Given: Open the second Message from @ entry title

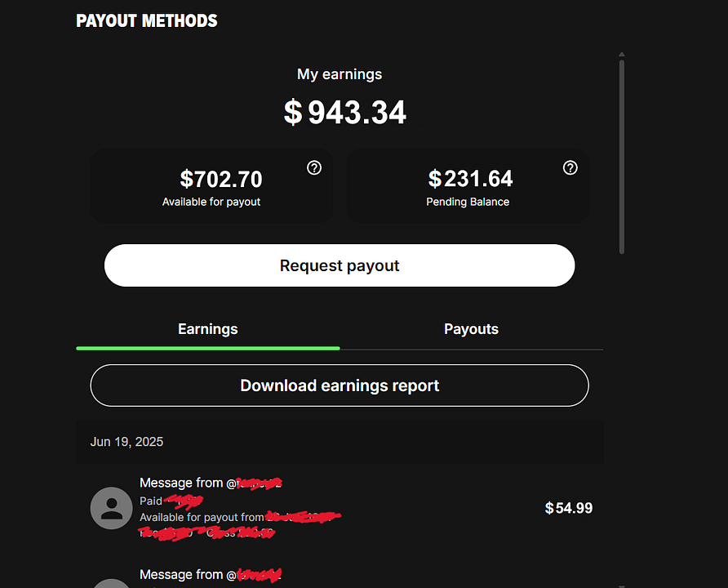Looking at the screenshot, I should point(211,575).
